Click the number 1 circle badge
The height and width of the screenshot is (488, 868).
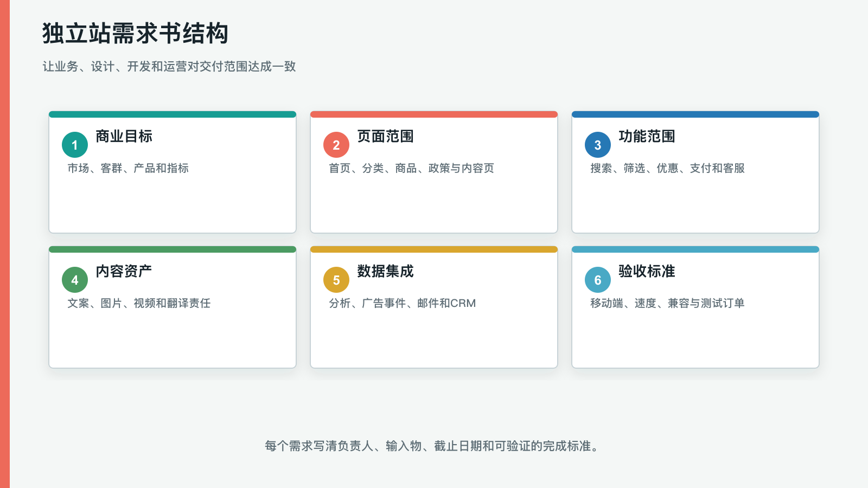pyautogui.click(x=75, y=145)
